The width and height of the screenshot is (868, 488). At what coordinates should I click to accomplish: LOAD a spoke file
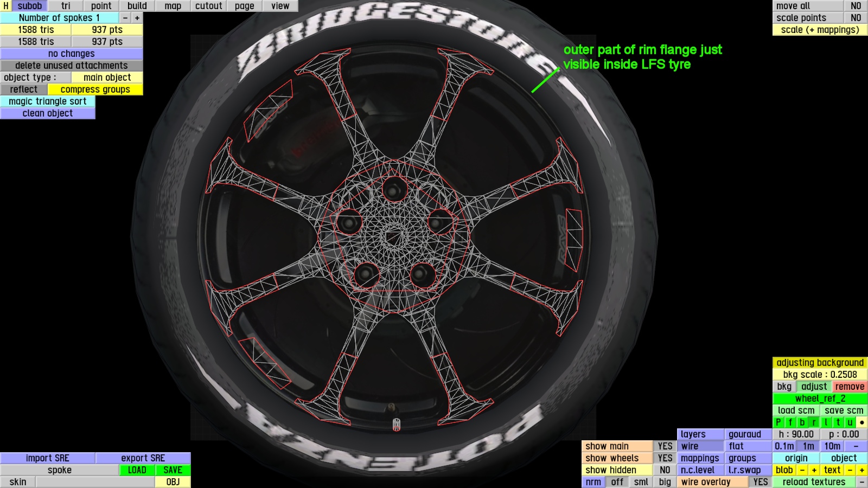[x=137, y=470]
